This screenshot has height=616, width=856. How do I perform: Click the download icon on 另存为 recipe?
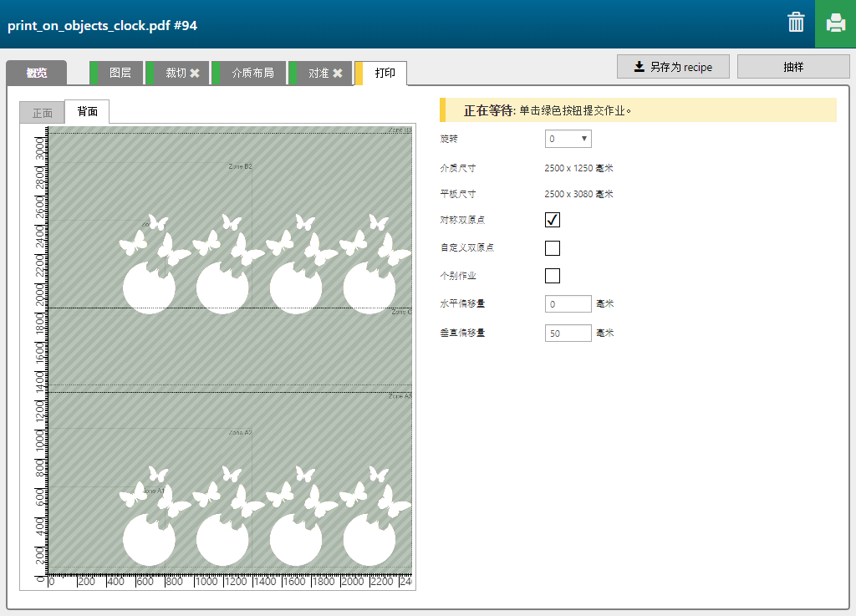coord(639,67)
